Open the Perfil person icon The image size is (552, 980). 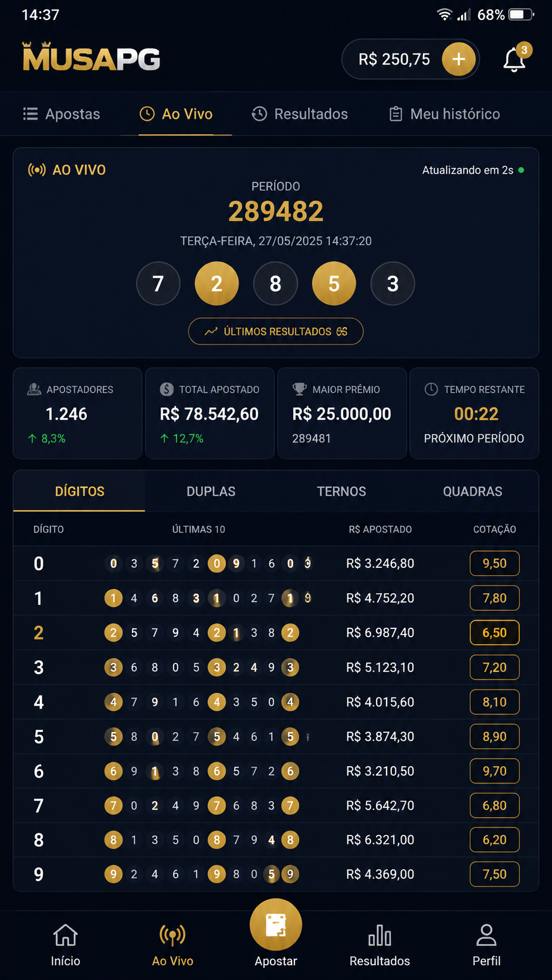click(486, 935)
